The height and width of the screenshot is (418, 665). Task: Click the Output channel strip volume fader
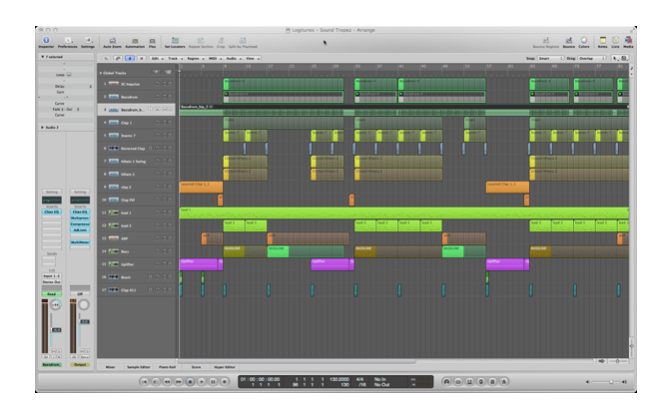(x=84, y=321)
